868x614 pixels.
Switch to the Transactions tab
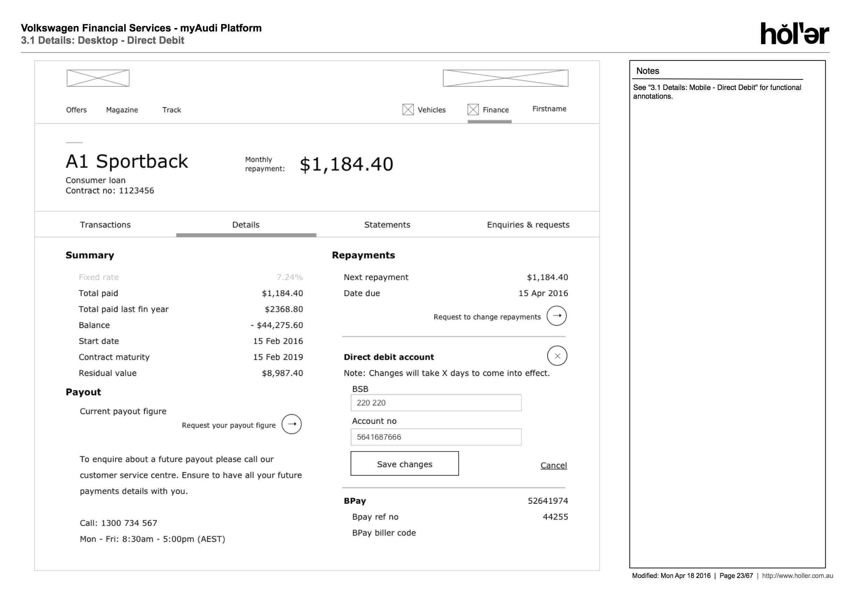pyautogui.click(x=105, y=225)
